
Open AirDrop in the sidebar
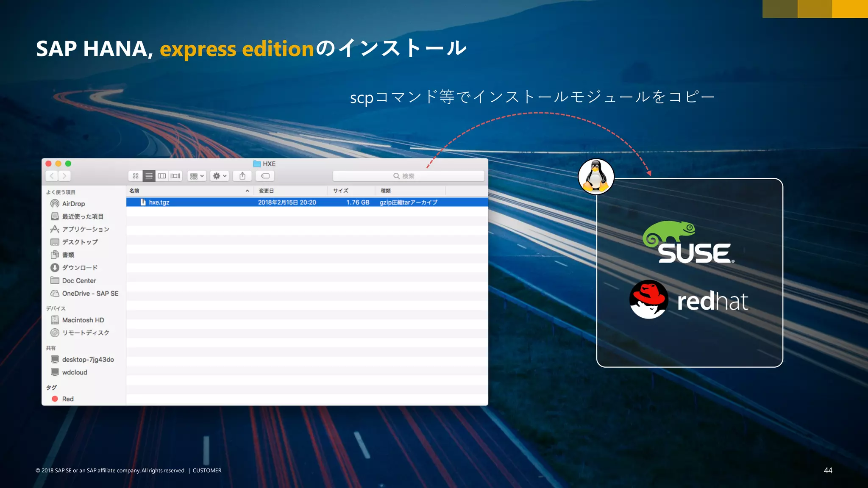pyautogui.click(x=73, y=204)
